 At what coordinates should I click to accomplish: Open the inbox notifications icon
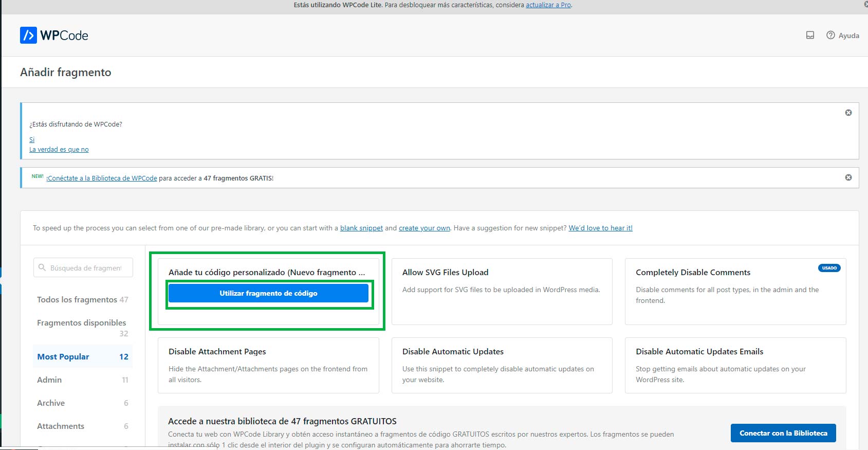coord(810,35)
